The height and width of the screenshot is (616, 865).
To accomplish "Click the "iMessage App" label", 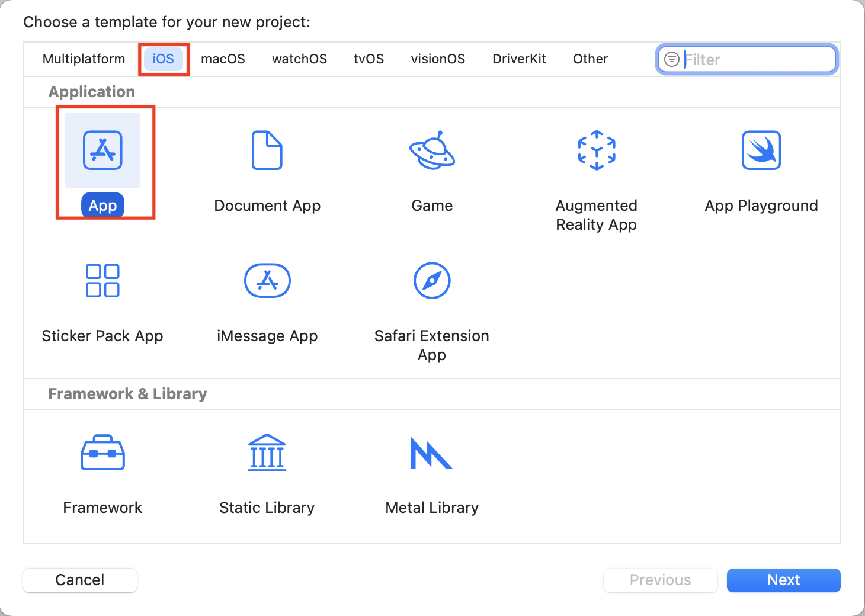I will (x=267, y=336).
